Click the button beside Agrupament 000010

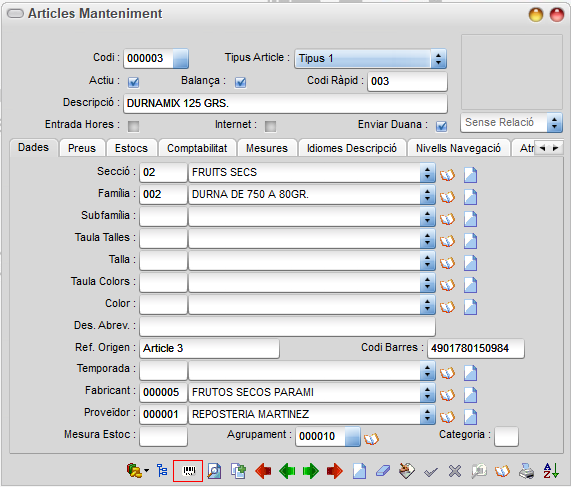click(352, 437)
